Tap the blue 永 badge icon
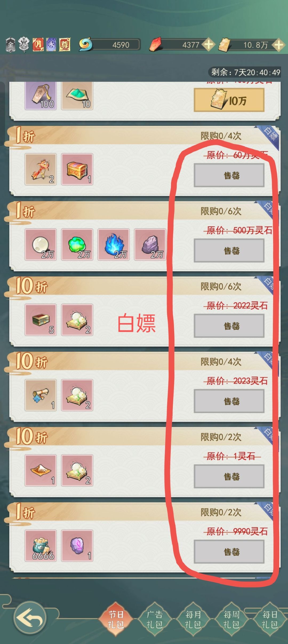This screenshot has width=288, height=644. point(51,44)
